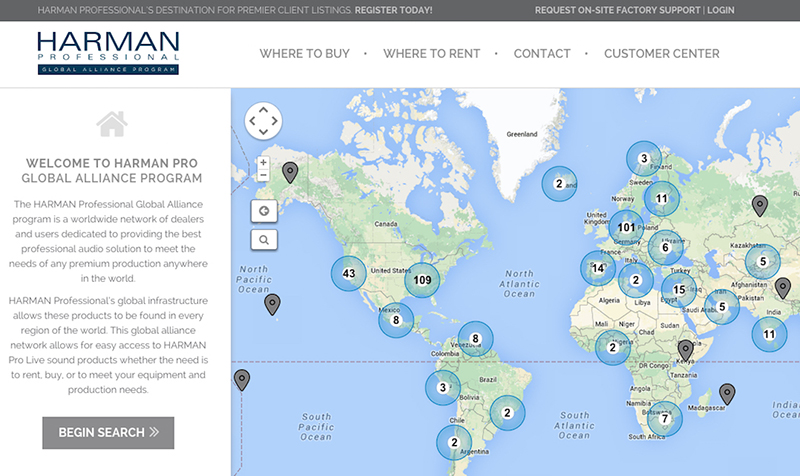Image resolution: width=800 pixels, height=476 pixels.
Task: Open the Where to Rent menu
Action: pyautogui.click(x=432, y=54)
